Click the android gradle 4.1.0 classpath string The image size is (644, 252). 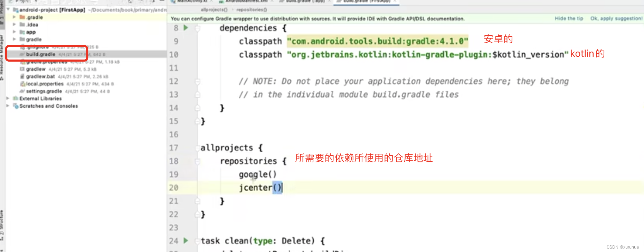(378, 41)
